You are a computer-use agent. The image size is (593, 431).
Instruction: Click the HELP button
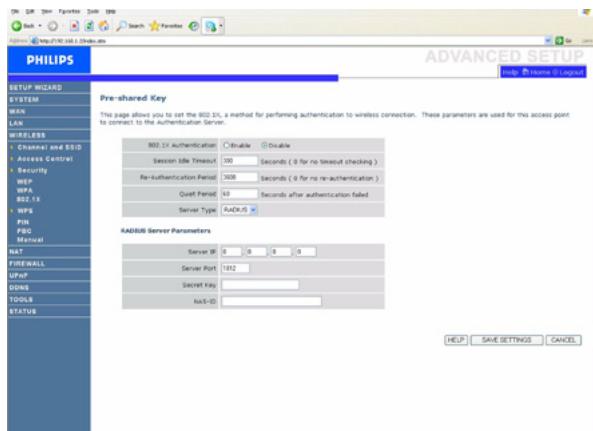pyautogui.click(x=456, y=340)
